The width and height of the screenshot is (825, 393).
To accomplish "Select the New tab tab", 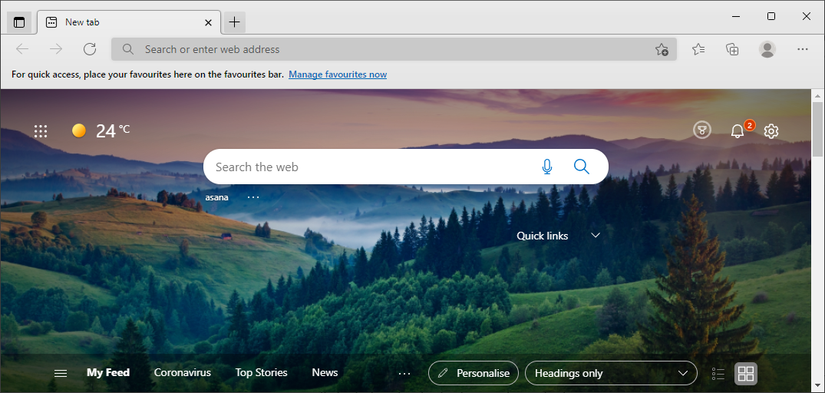I will tap(128, 22).
